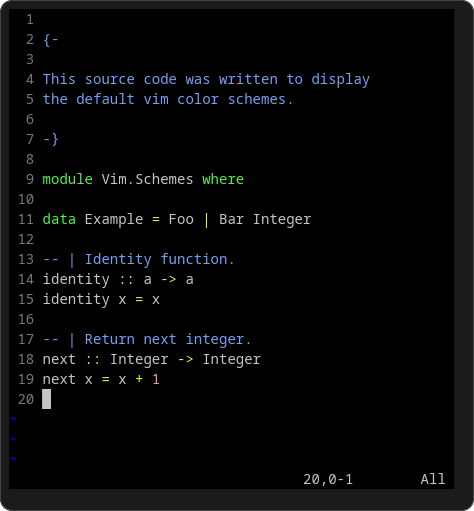Place cursor on 'Vim.Schemes' module name

pyautogui.click(x=147, y=179)
